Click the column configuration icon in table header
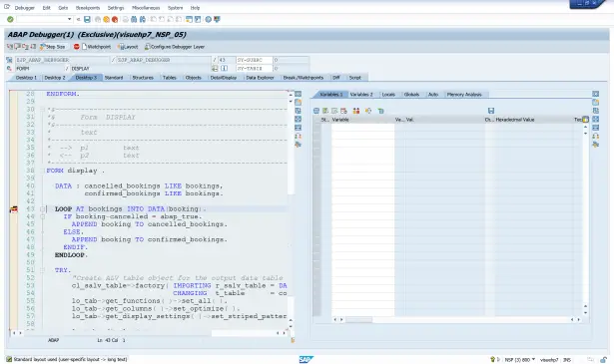 click(585, 120)
